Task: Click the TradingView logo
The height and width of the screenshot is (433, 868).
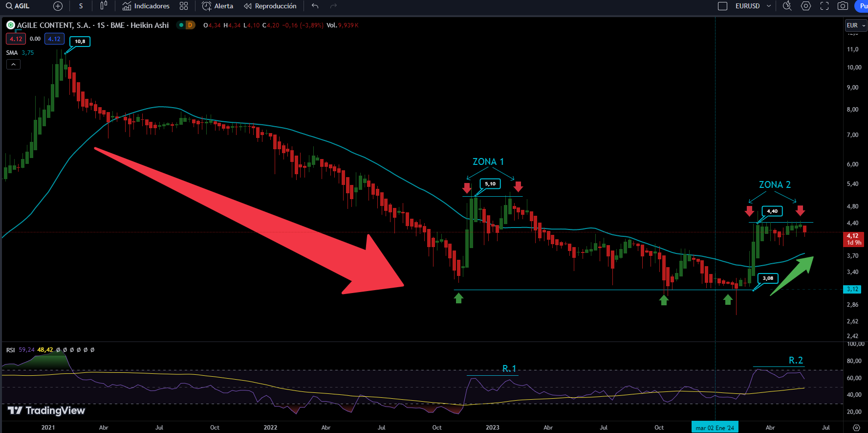Action: click(46, 410)
